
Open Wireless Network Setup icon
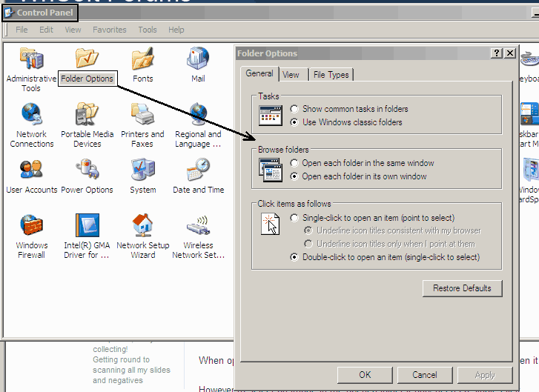(x=198, y=225)
